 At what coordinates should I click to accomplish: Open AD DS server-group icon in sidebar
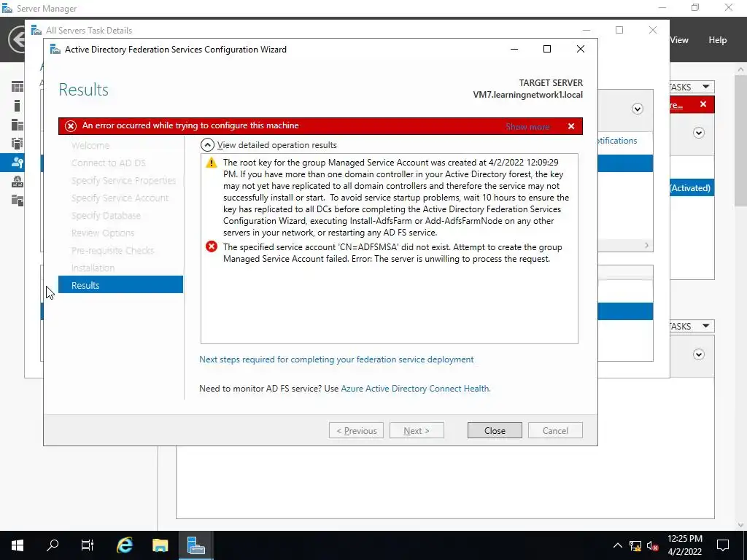(18, 144)
